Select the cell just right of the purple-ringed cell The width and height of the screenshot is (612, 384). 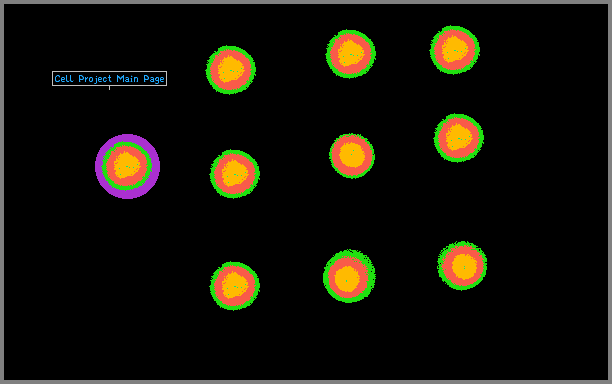(235, 174)
